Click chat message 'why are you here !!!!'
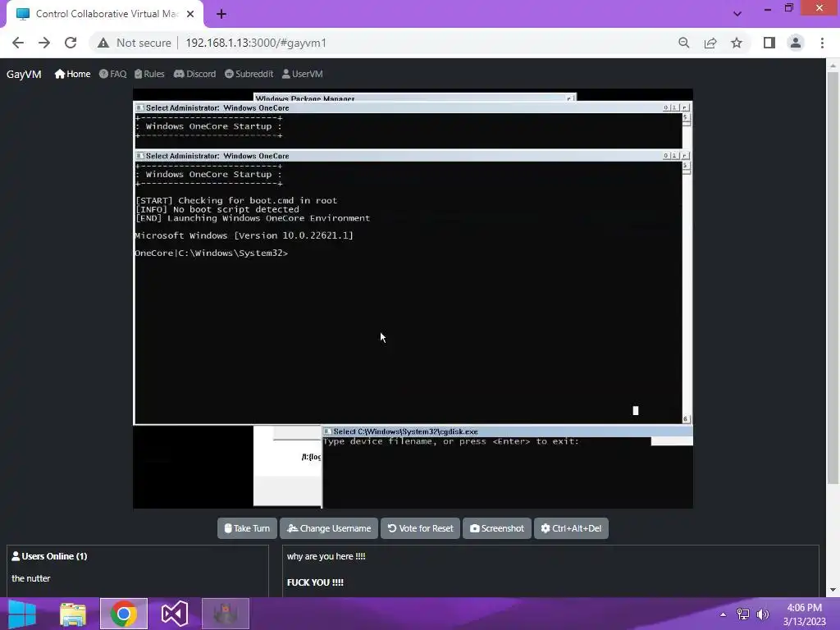Screen dimensions: 840x630 coord(326,556)
